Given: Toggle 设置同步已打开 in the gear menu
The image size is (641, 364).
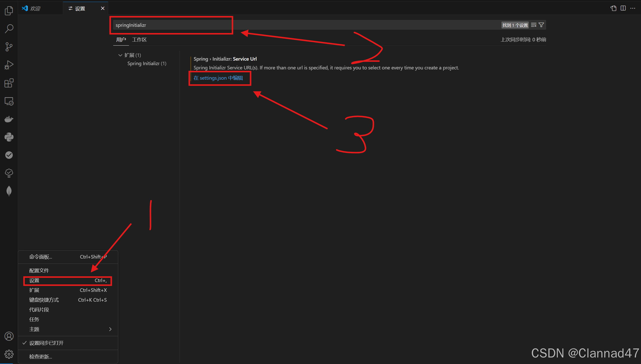Looking at the screenshot, I should (46, 343).
